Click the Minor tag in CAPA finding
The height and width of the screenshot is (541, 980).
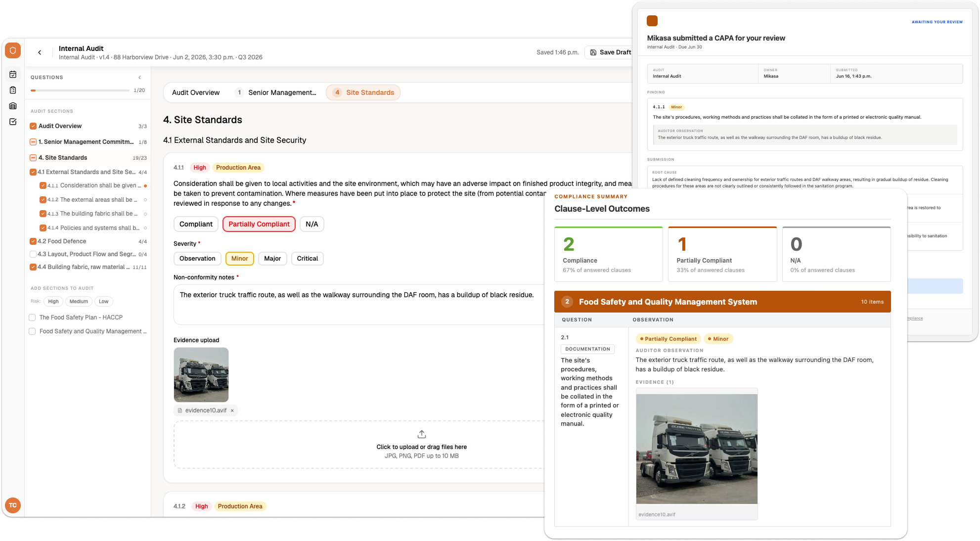(x=676, y=107)
